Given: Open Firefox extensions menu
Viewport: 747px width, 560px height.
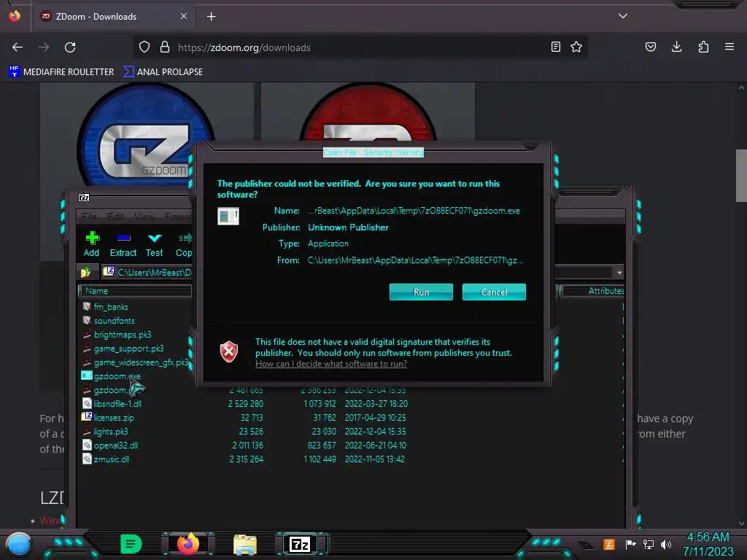Looking at the screenshot, I should [x=703, y=47].
